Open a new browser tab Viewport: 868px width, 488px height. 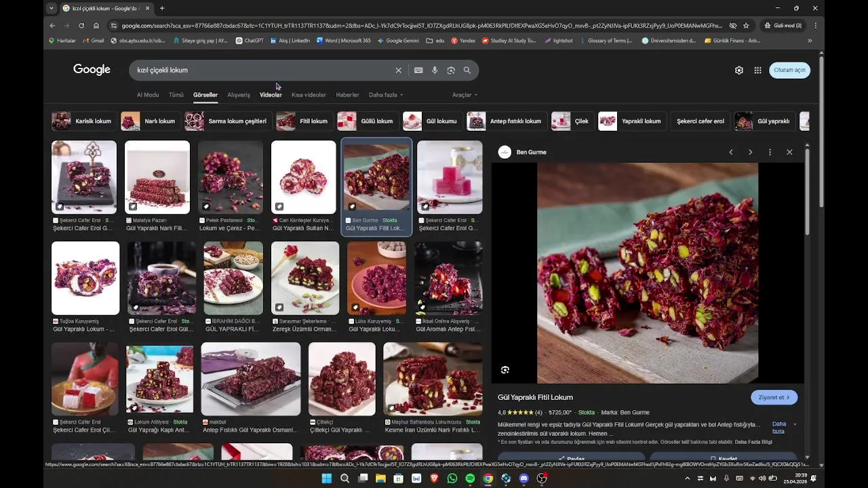[161, 8]
